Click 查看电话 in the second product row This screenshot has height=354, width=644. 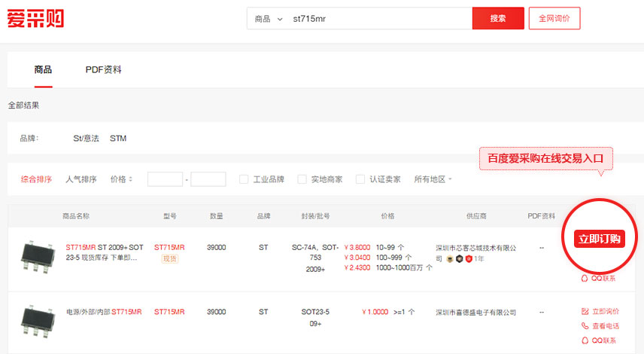point(600,326)
